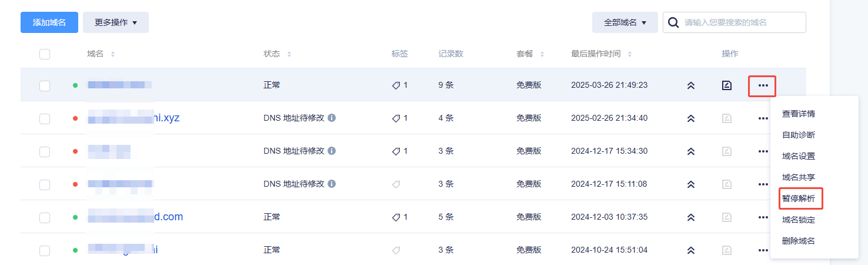Click the tag icon in the row with 9 条
This screenshot has width=868, height=265.
click(396, 85)
